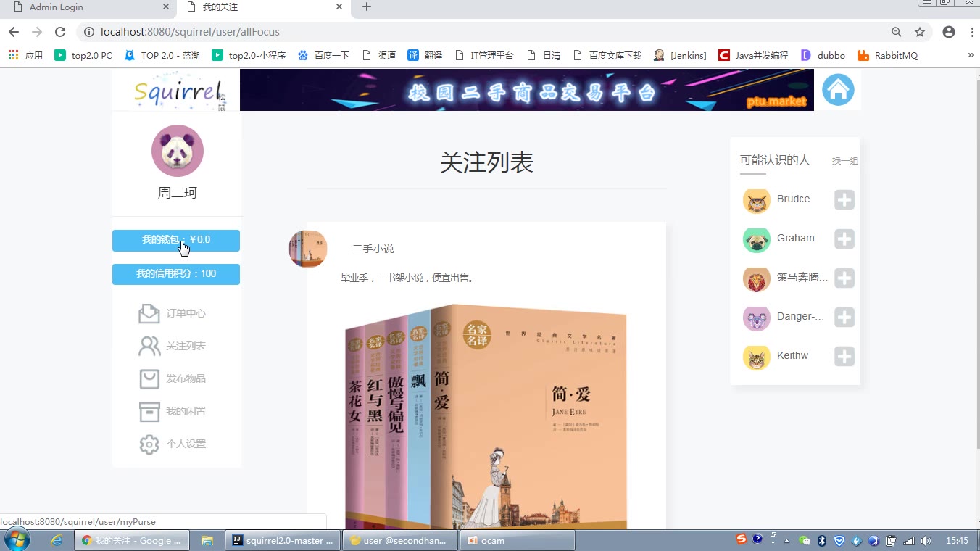
Task: Open the 关注列表 menu link
Action: pyautogui.click(x=186, y=346)
